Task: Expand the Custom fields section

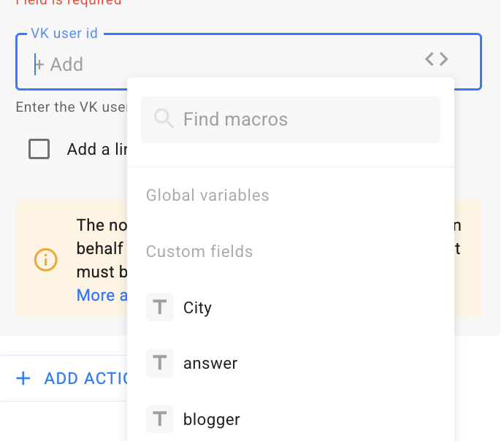Action: click(x=199, y=252)
